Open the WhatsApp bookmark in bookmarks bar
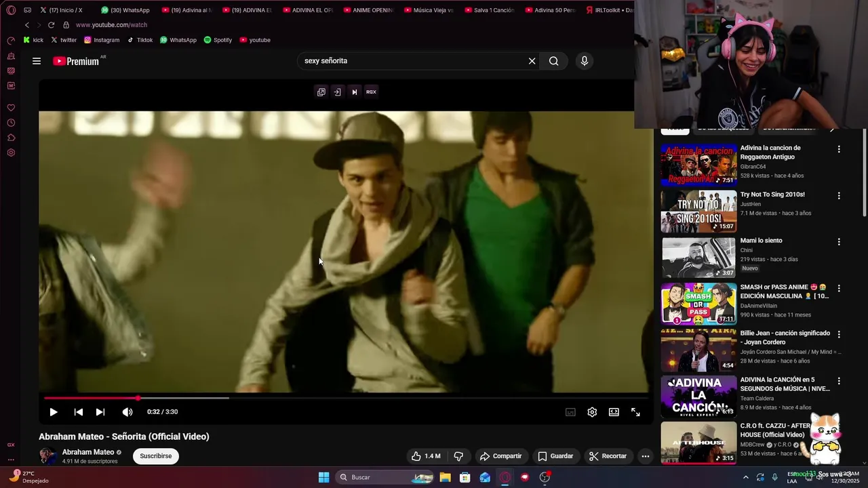This screenshot has height=488, width=868. click(x=178, y=40)
